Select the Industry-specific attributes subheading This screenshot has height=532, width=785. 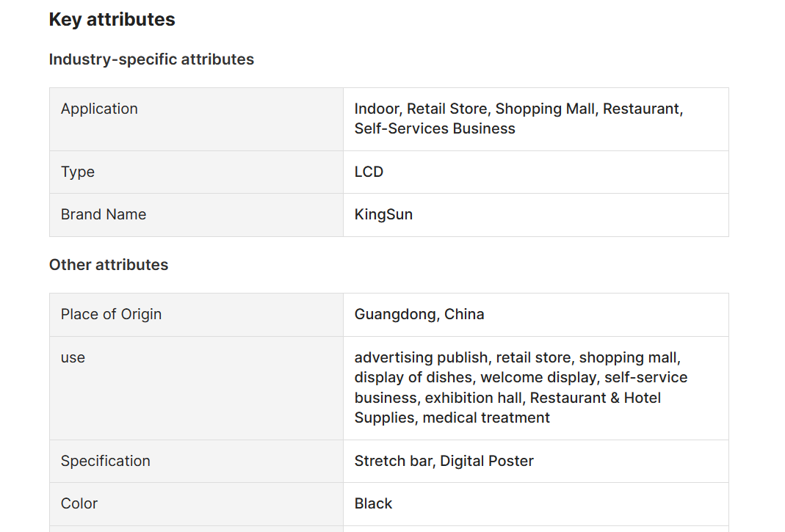pyautogui.click(x=151, y=59)
